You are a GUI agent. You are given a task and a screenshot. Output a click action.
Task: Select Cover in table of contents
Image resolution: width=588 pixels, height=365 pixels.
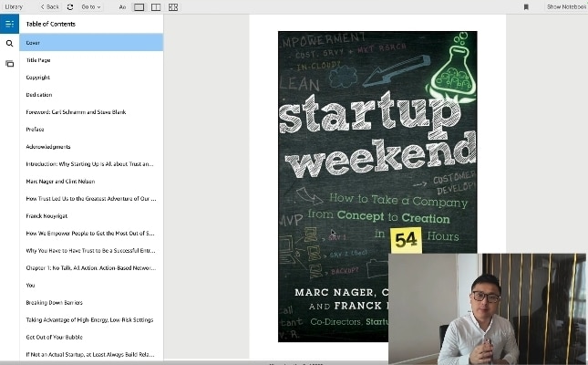[x=91, y=43]
